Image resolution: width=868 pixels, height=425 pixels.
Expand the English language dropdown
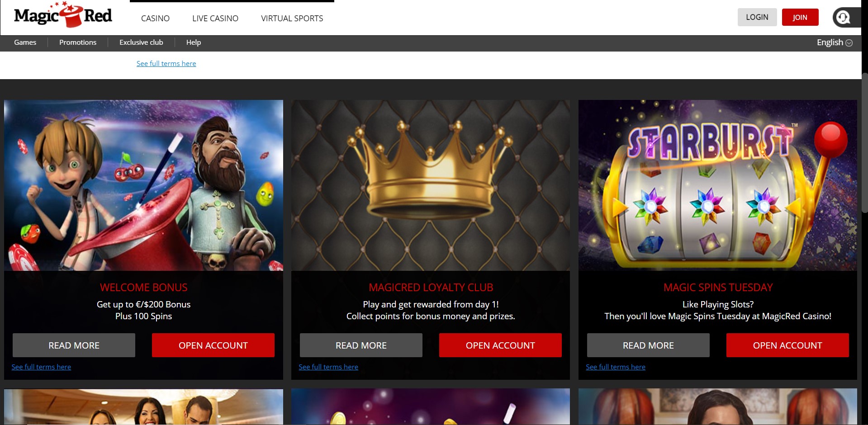(835, 42)
